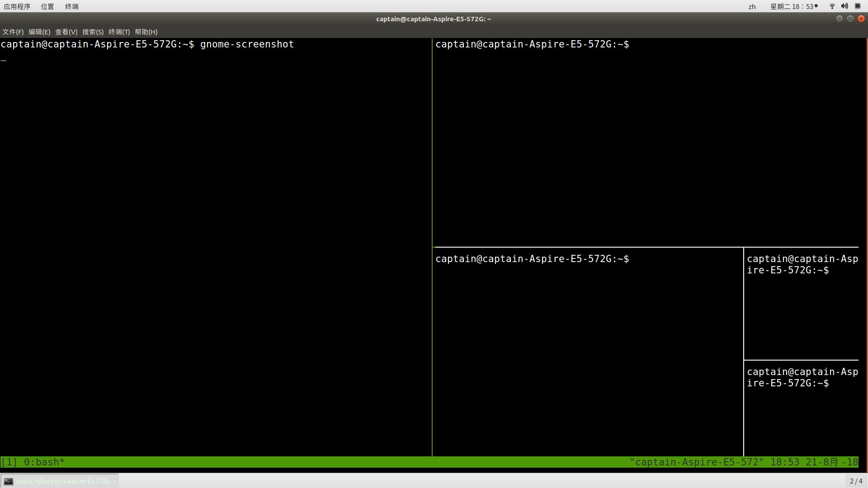Screen dimensions: 868x488
Task: Maximize the terminal window
Action: click(x=850, y=19)
